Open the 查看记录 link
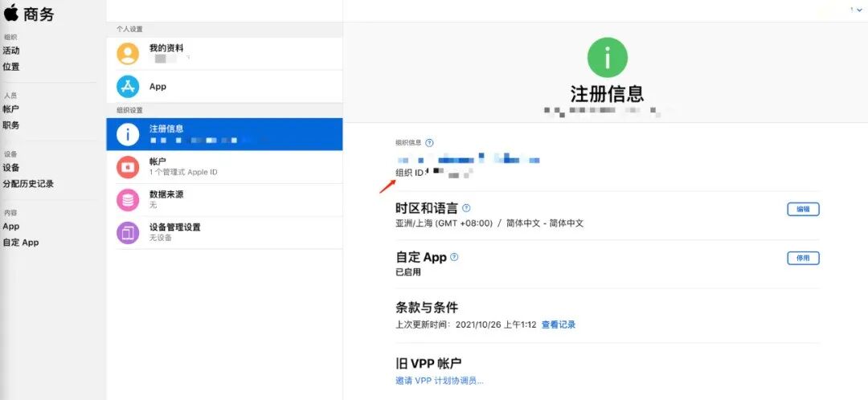 tap(559, 324)
